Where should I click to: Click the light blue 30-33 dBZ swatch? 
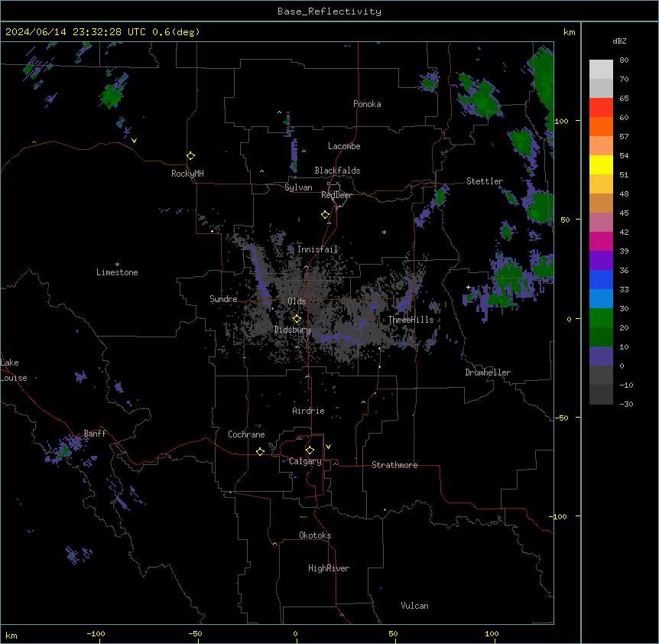(601, 299)
